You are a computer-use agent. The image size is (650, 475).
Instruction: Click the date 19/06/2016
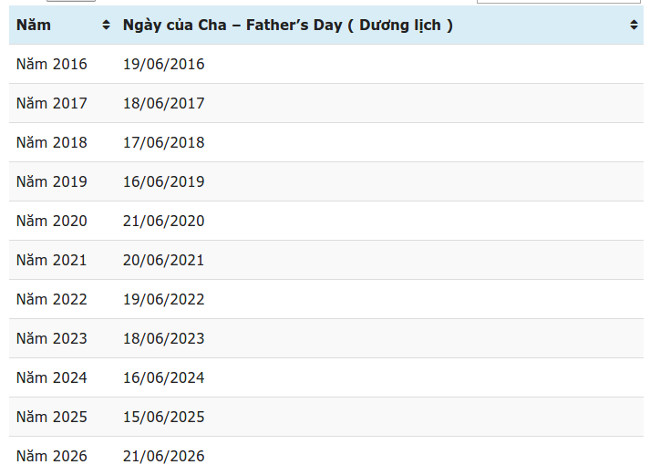(163, 64)
